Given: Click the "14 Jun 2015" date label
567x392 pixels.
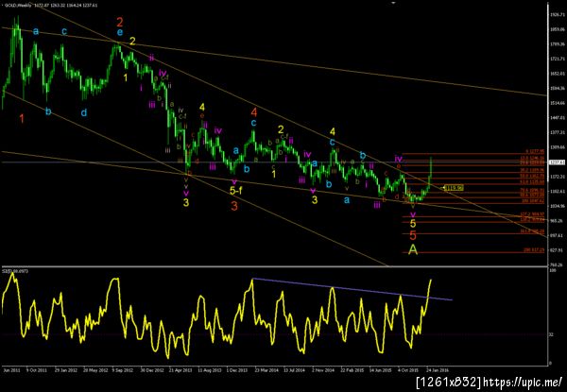Looking at the screenshot, I should 380,370.
